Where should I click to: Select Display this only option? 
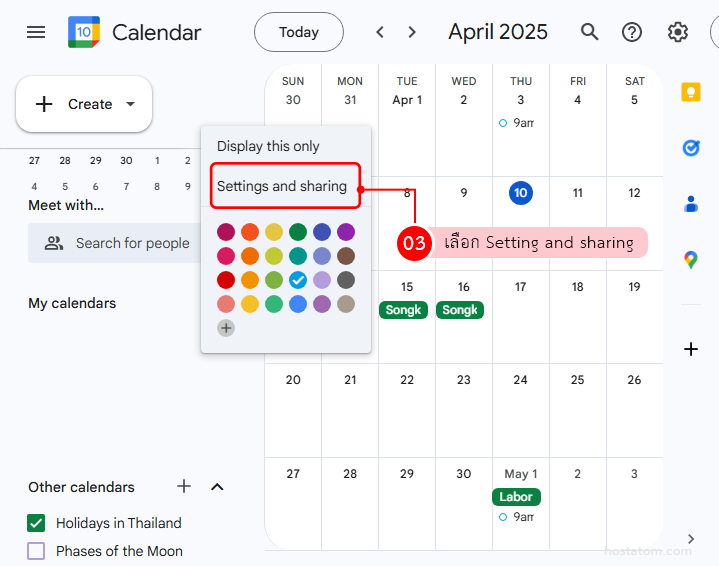(268, 146)
